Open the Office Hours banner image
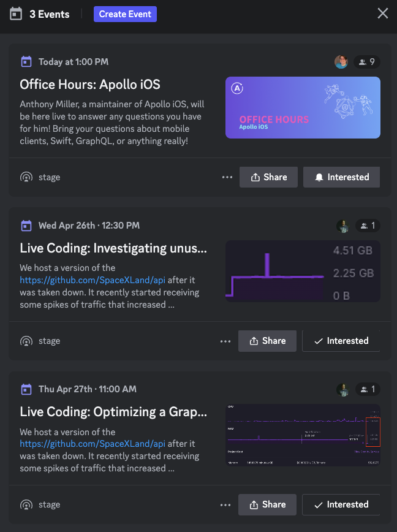Image resolution: width=397 pixels, height=532 pixels. coord(303,107)
